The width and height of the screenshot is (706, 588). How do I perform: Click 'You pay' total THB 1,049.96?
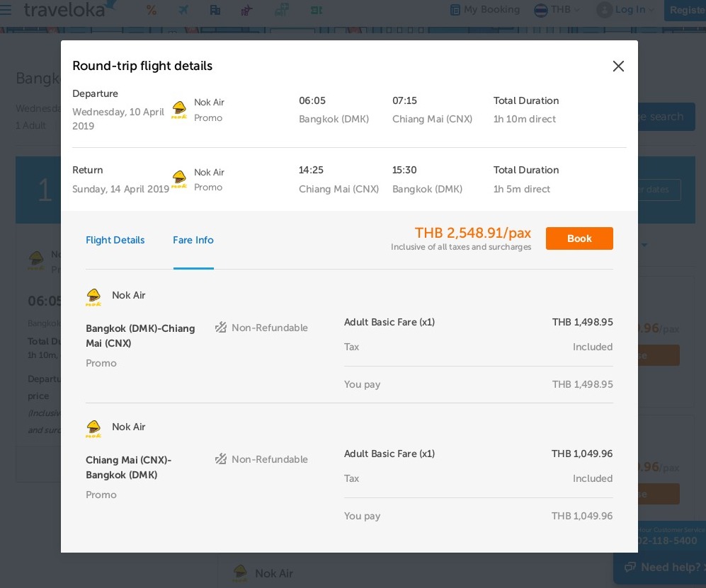tap(582, 516)
